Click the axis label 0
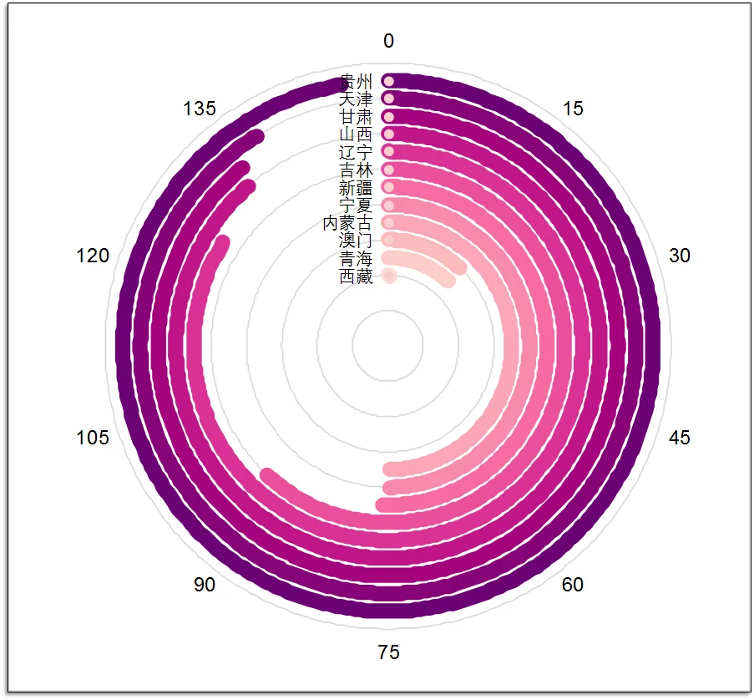 (388, 41)
